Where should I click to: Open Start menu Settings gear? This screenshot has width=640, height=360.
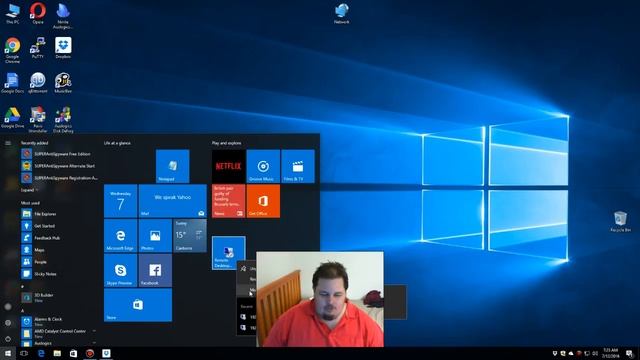(x=8, y=323)
